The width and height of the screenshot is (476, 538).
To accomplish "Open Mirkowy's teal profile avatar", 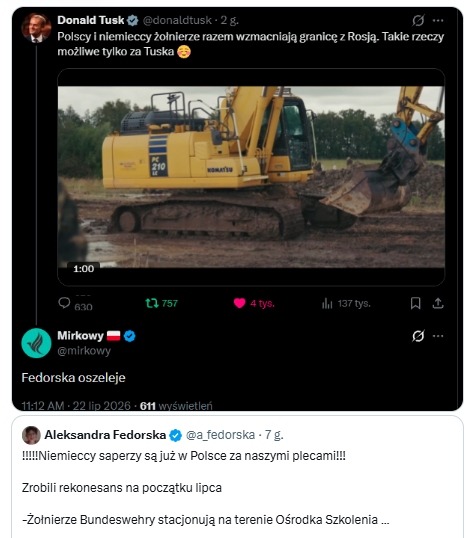I will pos(36,343).
